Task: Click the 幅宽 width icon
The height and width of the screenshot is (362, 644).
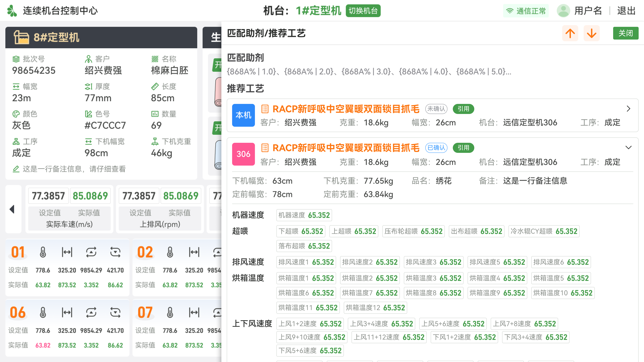Action: pyautogui.click(x=16, y=87)
